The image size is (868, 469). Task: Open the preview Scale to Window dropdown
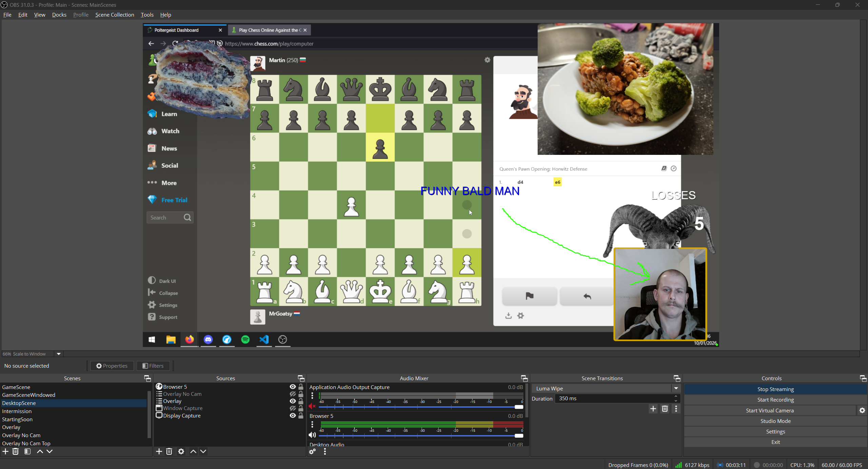58,354
